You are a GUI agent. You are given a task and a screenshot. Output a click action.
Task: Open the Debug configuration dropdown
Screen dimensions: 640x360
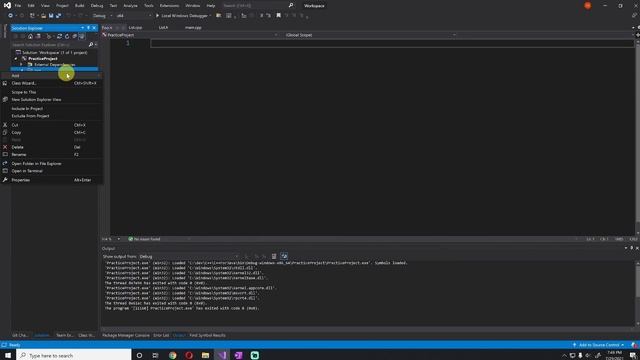(102, 16)
